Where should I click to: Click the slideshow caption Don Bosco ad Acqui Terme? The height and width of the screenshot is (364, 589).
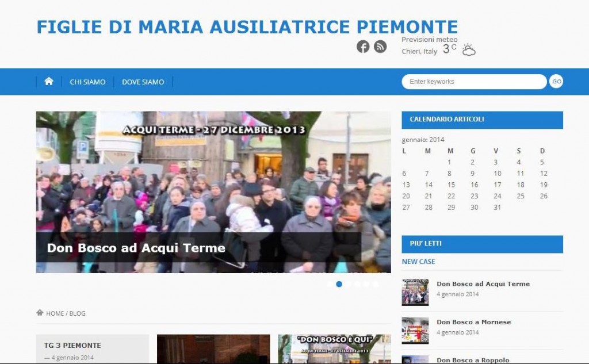[x=136, y=248]
